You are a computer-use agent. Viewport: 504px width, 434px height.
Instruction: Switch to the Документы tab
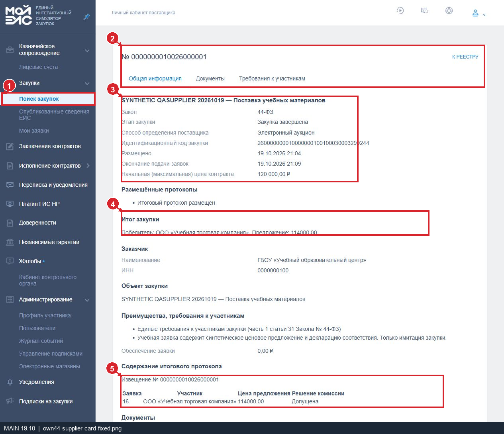coord(210,78)
